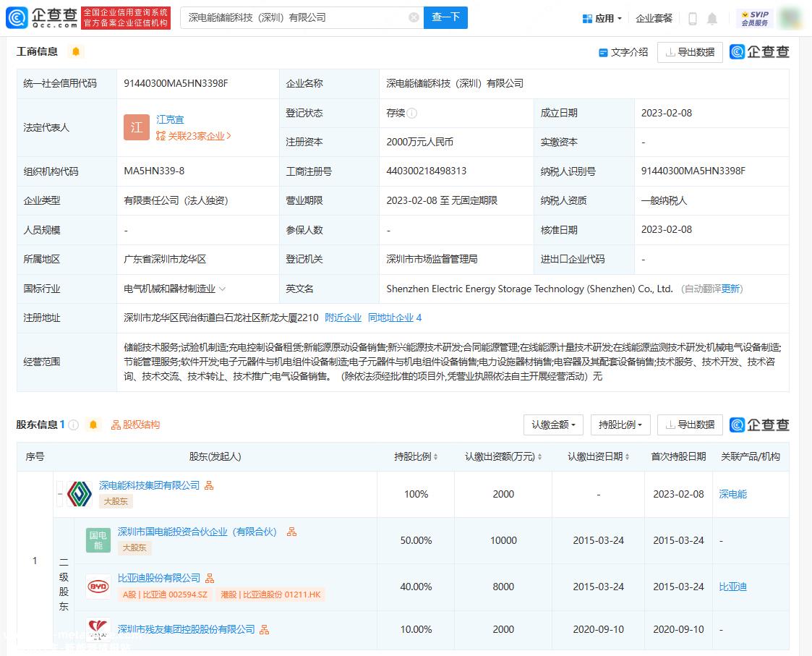Open the user avatar at top right
This screenshot has height=656, width=812.
point(791,18)
